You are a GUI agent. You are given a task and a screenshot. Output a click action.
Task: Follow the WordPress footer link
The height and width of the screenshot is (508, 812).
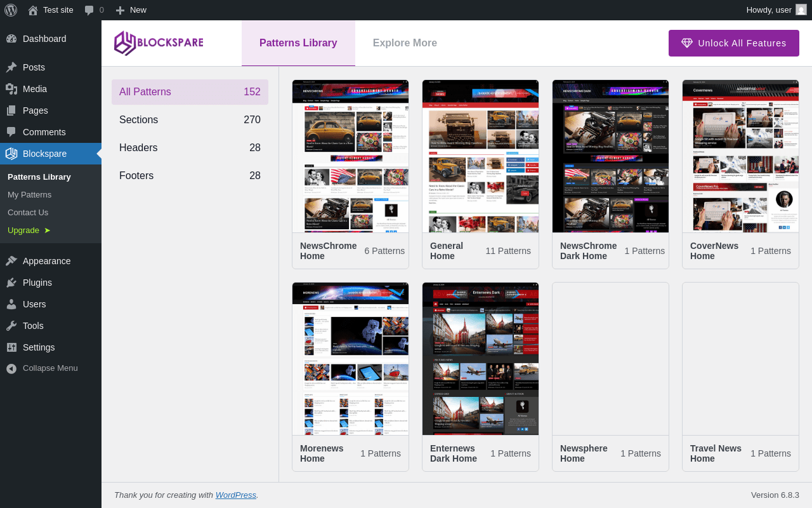pyautogui.click(x=235, y=495)
